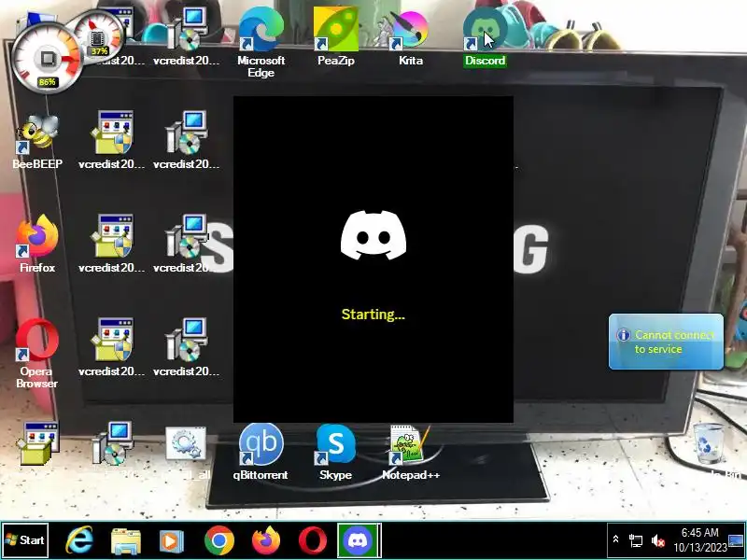Launch Firefox from the taskbar
The width and height of the screenshot is (747, 560).
tap(266, 540)
